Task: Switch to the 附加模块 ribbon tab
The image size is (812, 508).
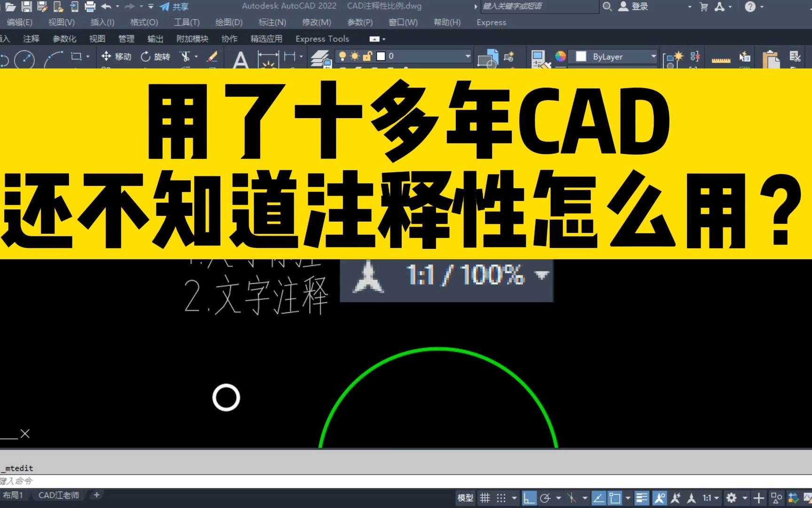Action: [192, 39]
